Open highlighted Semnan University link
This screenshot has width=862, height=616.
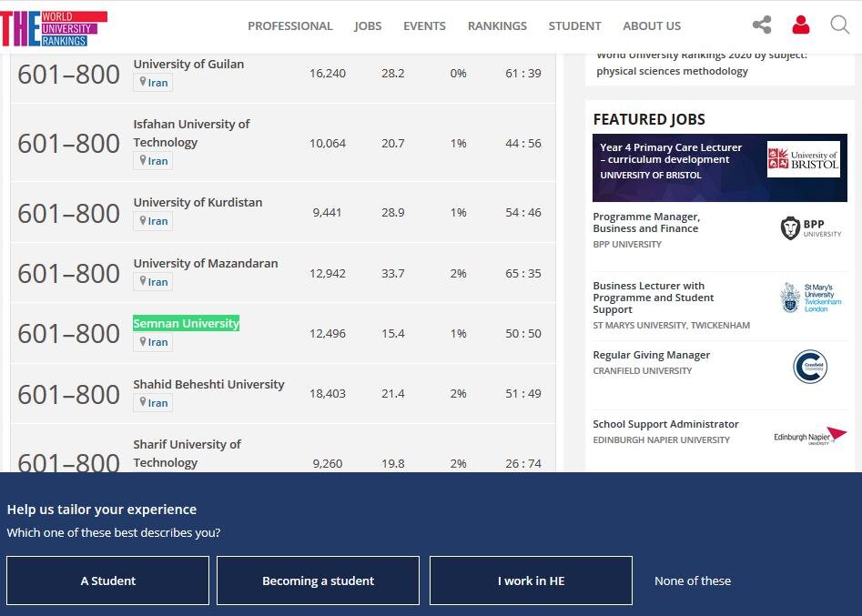186,323
